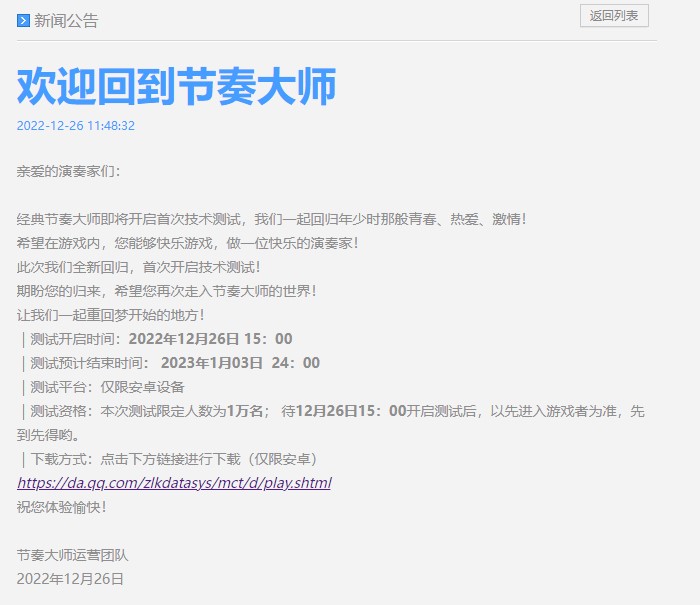The width and height of the screenshot is (700, 605).
Task: Click the blue arrow icon beside 新闻公告
Action: point(23,21)
